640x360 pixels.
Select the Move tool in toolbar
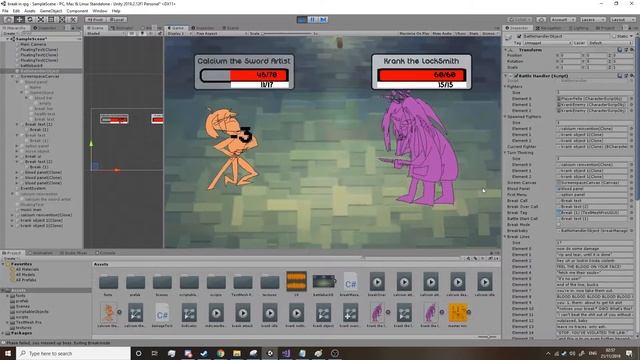pos(19,19)
